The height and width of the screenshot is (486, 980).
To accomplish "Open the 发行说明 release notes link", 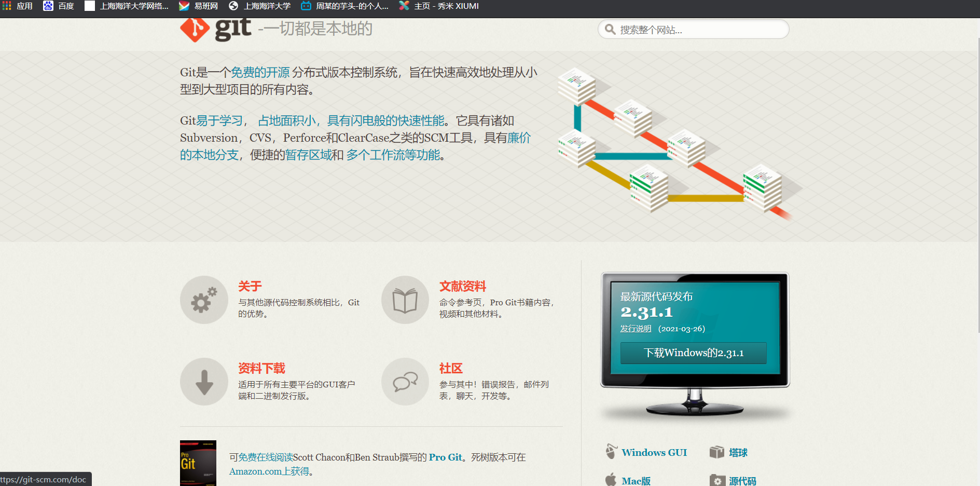I will pos(636,329).
